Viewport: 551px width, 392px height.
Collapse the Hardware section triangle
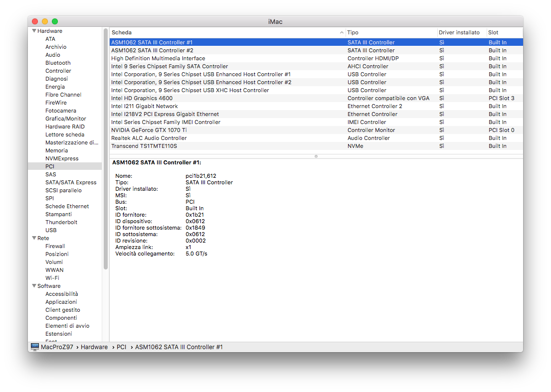point(34,31)
